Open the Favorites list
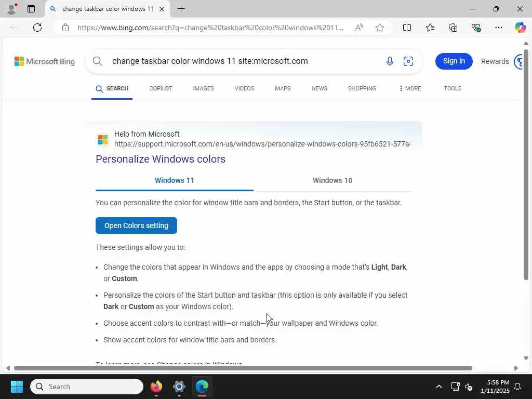The image size is (532, 399). 430,28
